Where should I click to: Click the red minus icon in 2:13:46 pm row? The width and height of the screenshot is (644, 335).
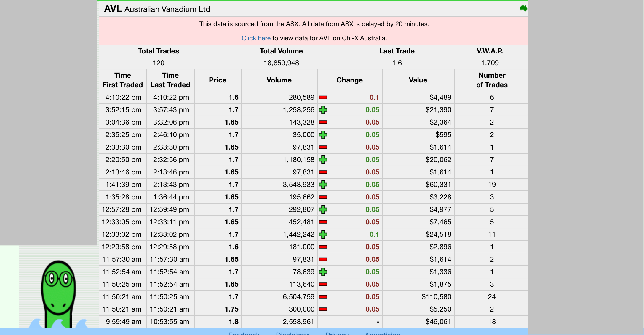pyautogui.click(x=323, y=172)
